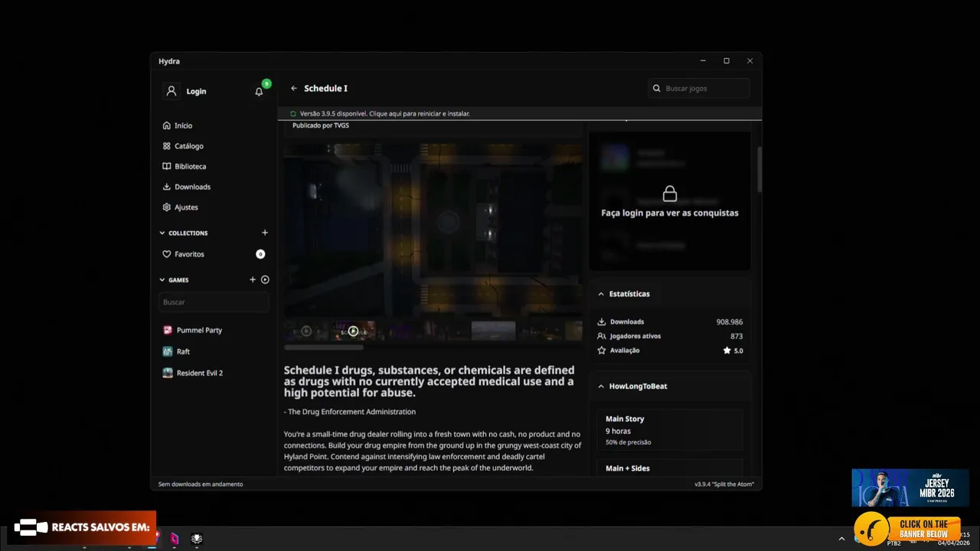Click the 'Main + Sides' entry

[x=628, y=468]
